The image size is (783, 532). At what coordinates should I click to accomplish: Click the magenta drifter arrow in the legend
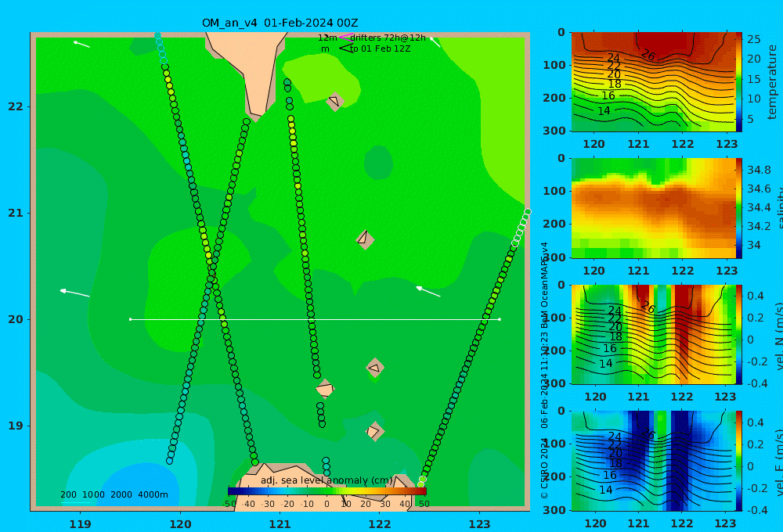(x=345, y=38)
